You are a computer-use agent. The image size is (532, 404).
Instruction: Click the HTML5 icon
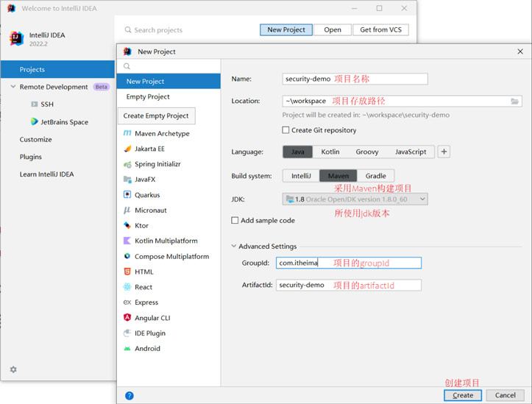[x=127, y=272]
